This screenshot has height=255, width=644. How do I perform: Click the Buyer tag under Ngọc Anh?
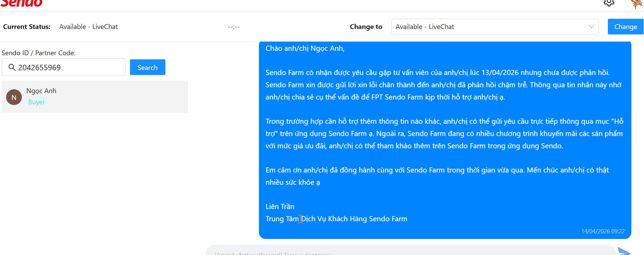pos(36,102)
